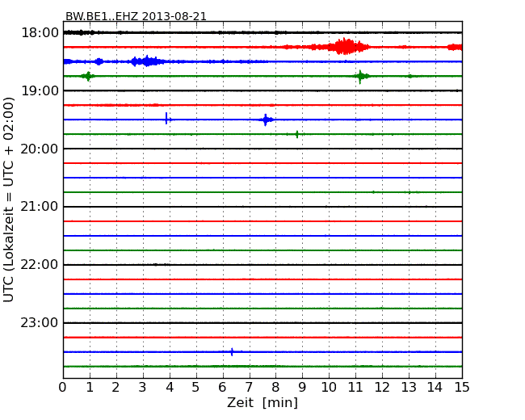
Task: Click the x-axis tick label 8
Action: click(275, 388)
